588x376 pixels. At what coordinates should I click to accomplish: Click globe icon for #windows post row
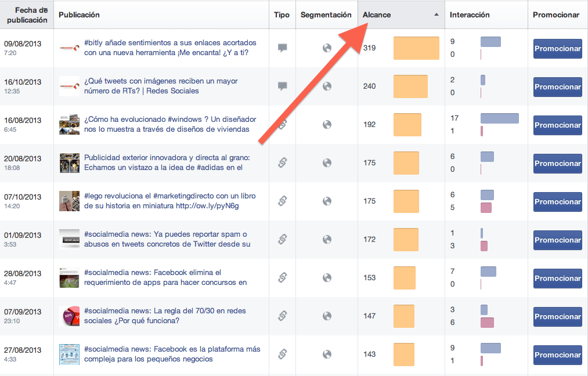click(x=327, y=125)
